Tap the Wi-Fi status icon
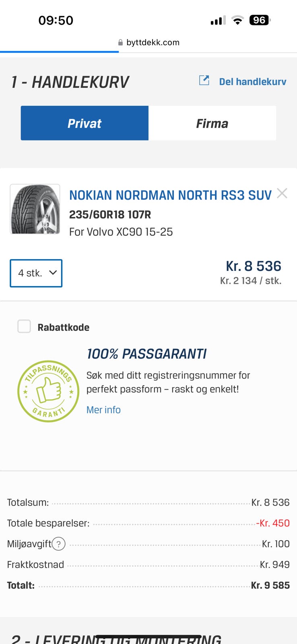This screenshot has height=644, width=297. click(x=238, y=21)
